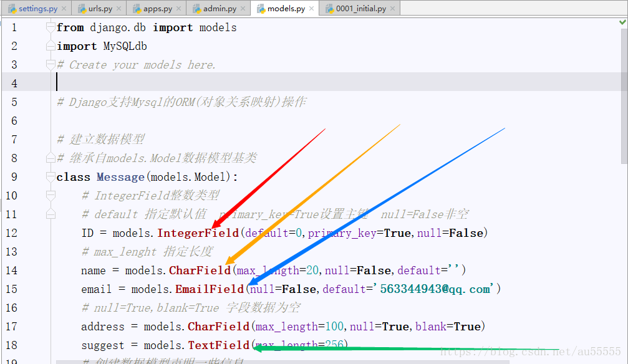This screenshot has width=628, height=364.
Task: Close the admin.py tab
Action: click(243, 8)
